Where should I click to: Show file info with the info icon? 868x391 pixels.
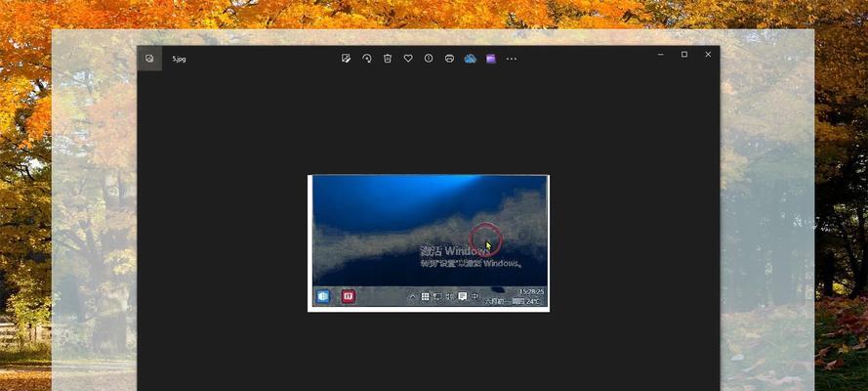pyautogui.click(x=429, y=58)
